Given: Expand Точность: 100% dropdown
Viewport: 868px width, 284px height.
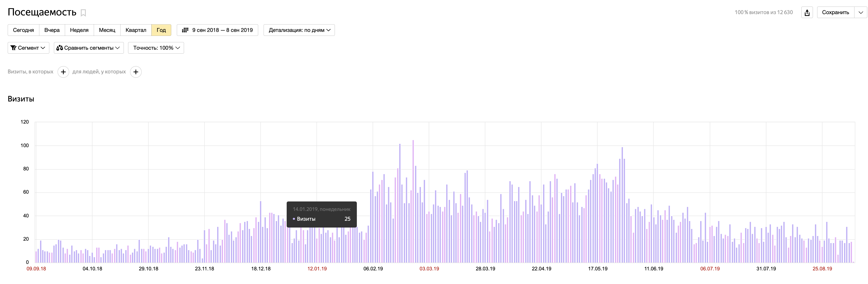Looking at the screenshot, I should coord(156,48).
